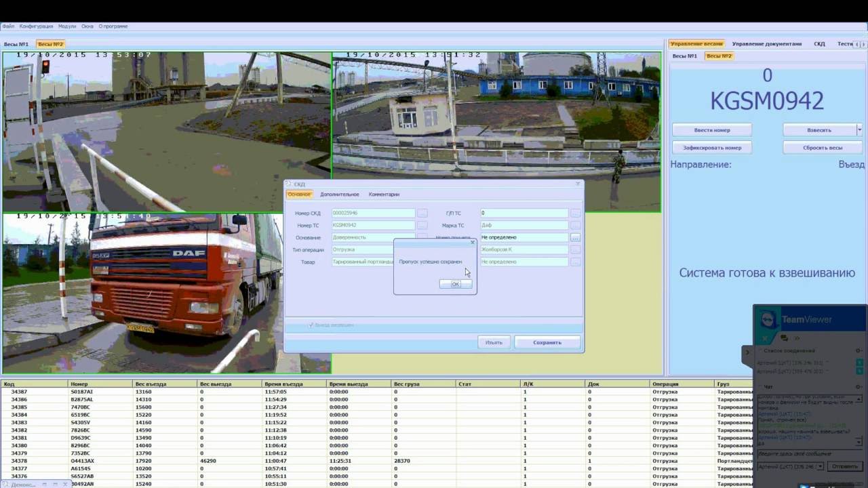This screenshot has width=868, height=488.
Task: Open browse button beside first Не определено field
Action: (576, 237)
